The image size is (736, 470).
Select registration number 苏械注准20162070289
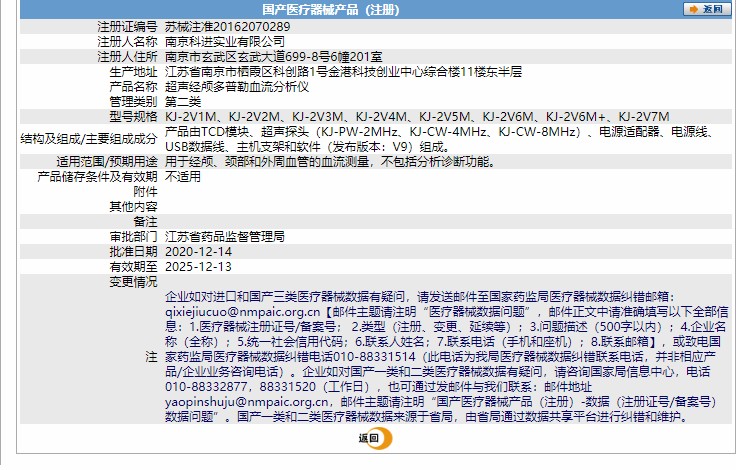228,27
